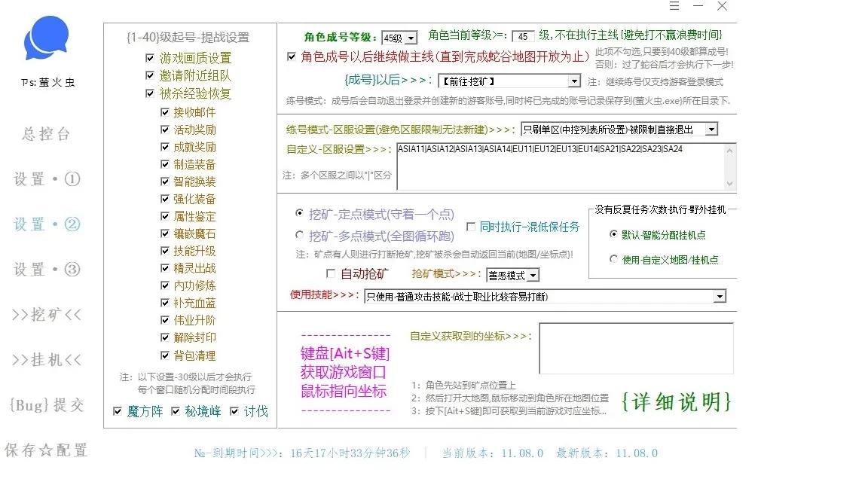Toggle the 被杀经验恢复 checkbox
This screenshot has height=488, width=868.
(x=149, y=93)
